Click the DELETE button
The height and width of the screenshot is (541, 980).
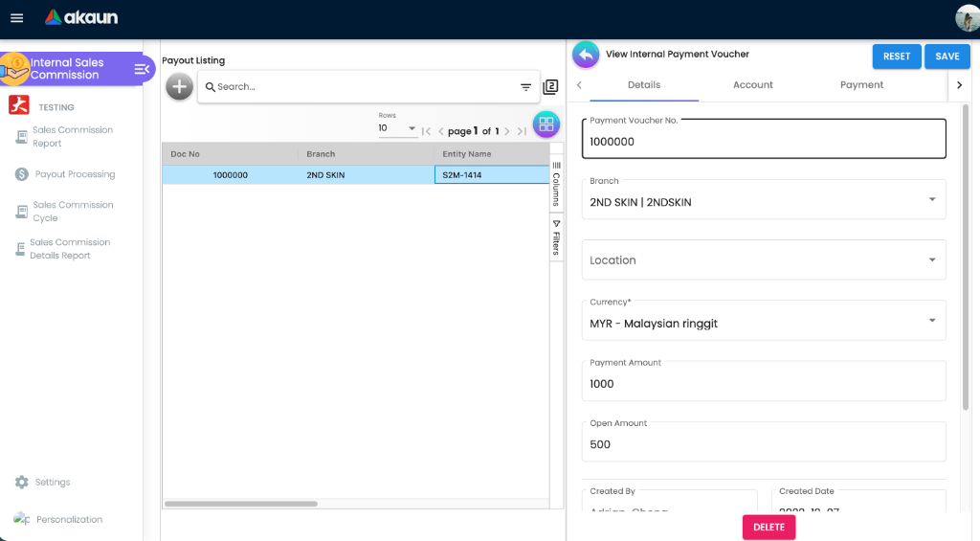pyautogui.click(x=768, y=528)
